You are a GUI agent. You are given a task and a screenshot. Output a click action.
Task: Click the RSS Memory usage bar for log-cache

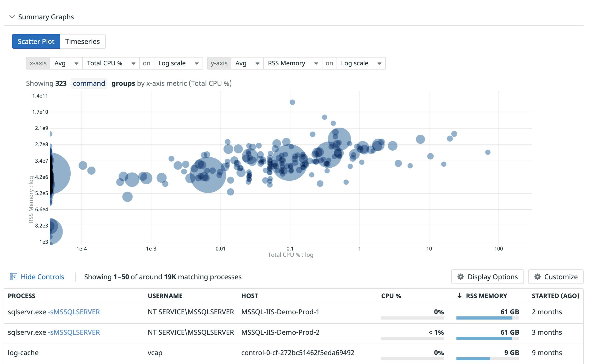(473, 359)
